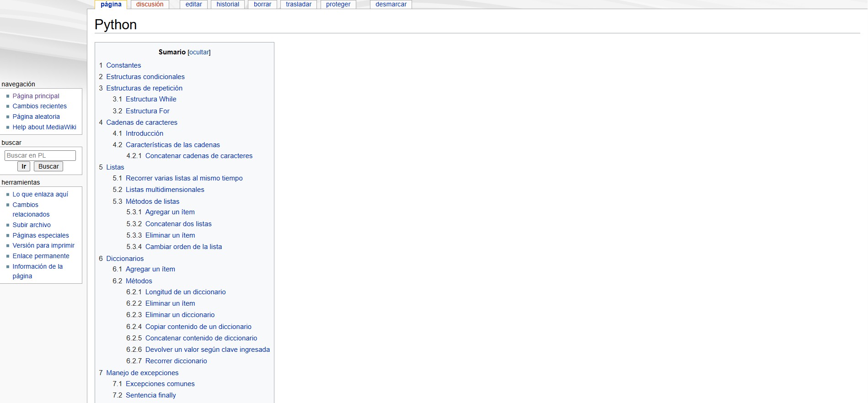Jump to '2 Estructuras condicionales'
The width and height of the screenshot is (868, 403).
click(142, 77)
